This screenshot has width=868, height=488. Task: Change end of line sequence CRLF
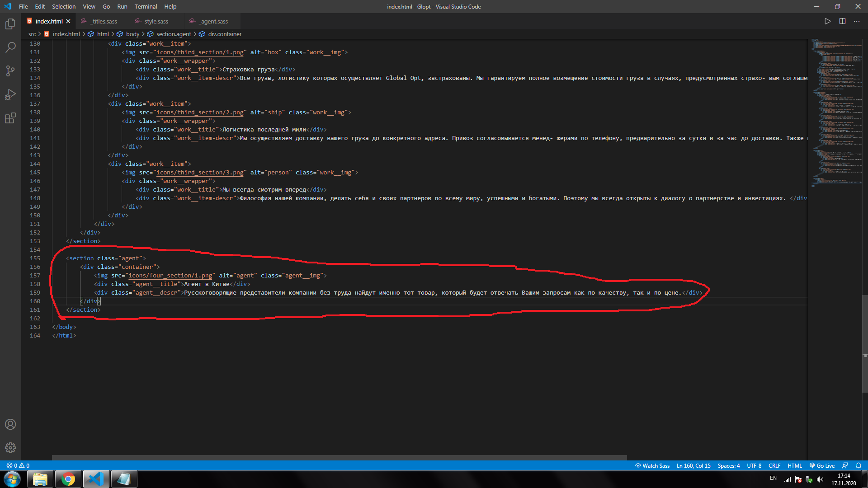(774, 465)
